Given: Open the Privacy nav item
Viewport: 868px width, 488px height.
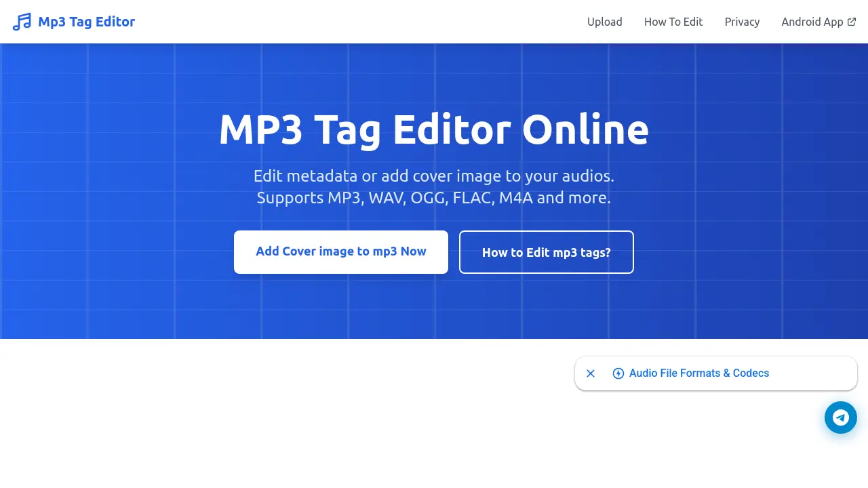Looking at the screenshot, I should tap(742, 22).
